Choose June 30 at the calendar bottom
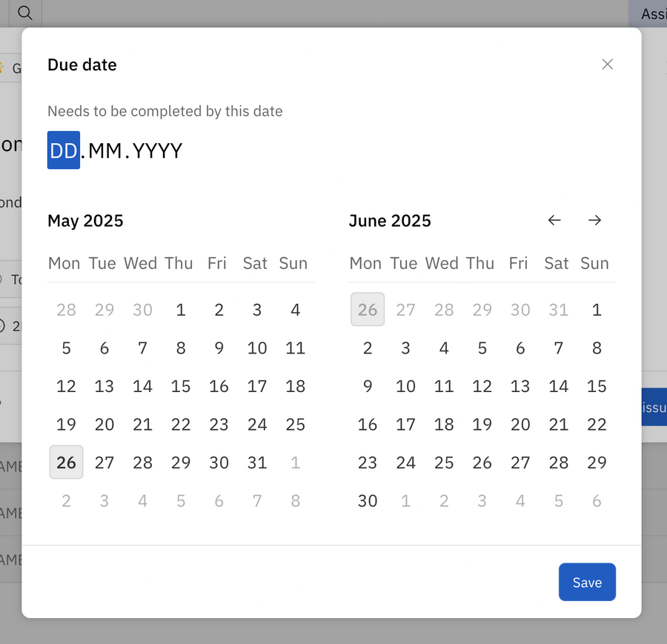This screenshot has height=644, width=667. tap(368, 500)
